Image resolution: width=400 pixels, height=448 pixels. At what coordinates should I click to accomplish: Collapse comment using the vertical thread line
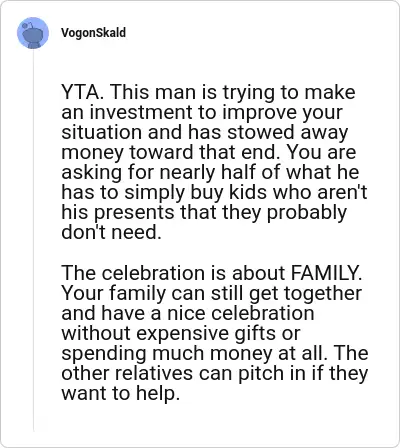(33, 240)
